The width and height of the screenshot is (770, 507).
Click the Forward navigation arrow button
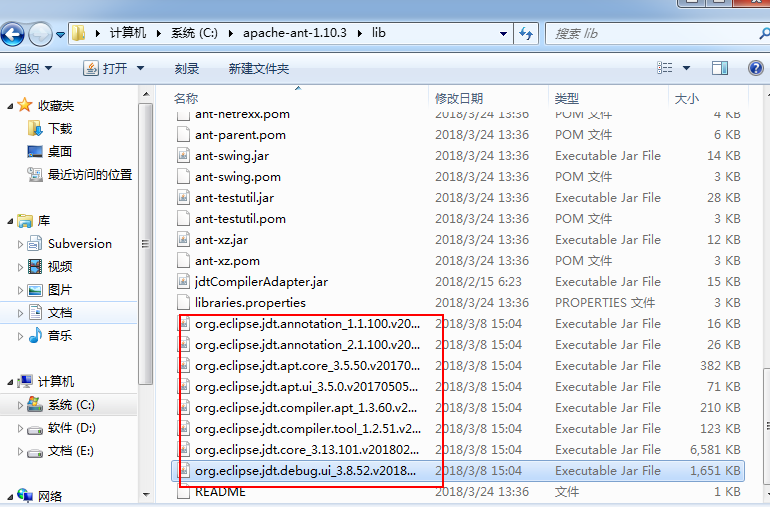click(40, 34)
